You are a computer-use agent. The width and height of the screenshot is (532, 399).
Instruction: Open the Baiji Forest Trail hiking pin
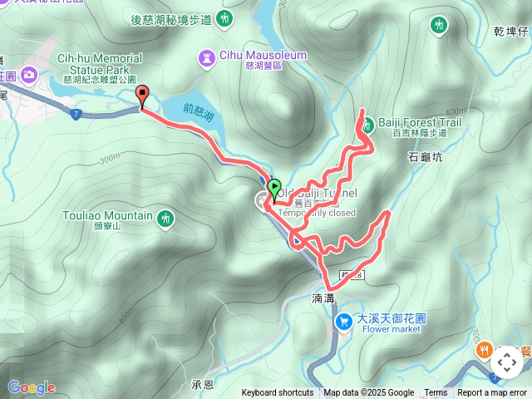click(367, 126)
